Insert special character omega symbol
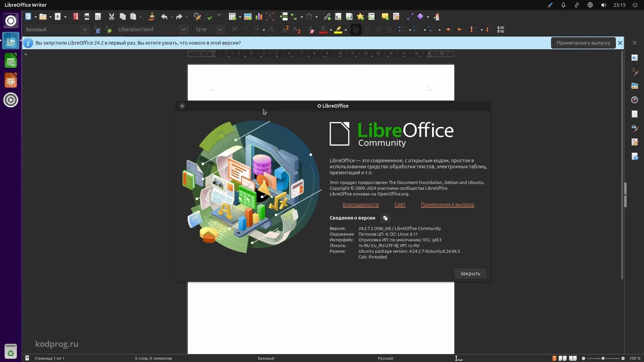This screenshot has width=644, height=362. point(309,16)
